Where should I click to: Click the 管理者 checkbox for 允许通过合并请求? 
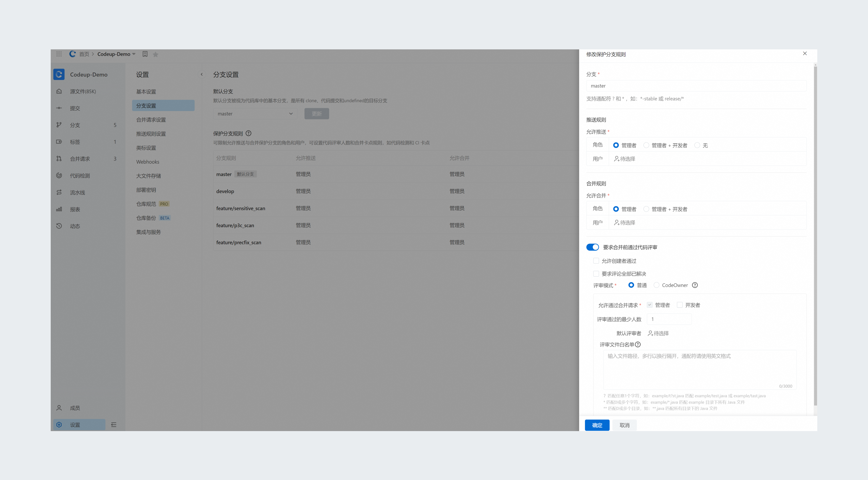(649, 305)
